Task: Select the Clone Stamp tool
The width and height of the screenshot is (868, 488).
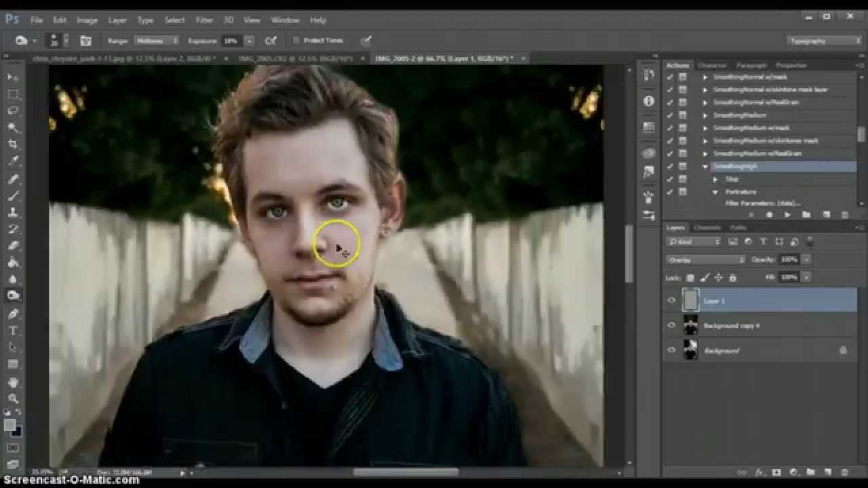Action: point(14,213)
